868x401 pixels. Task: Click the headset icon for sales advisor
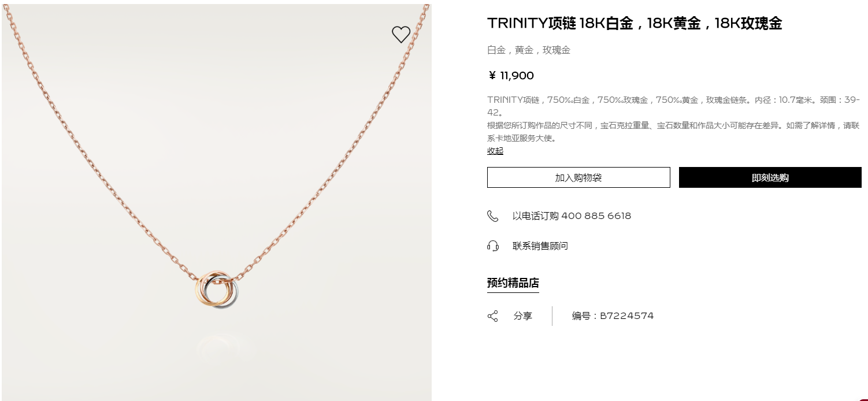(492, 246)
